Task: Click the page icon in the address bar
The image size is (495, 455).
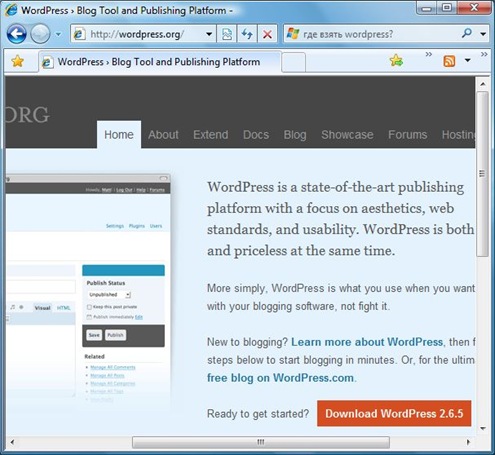Action: [79, 34]
